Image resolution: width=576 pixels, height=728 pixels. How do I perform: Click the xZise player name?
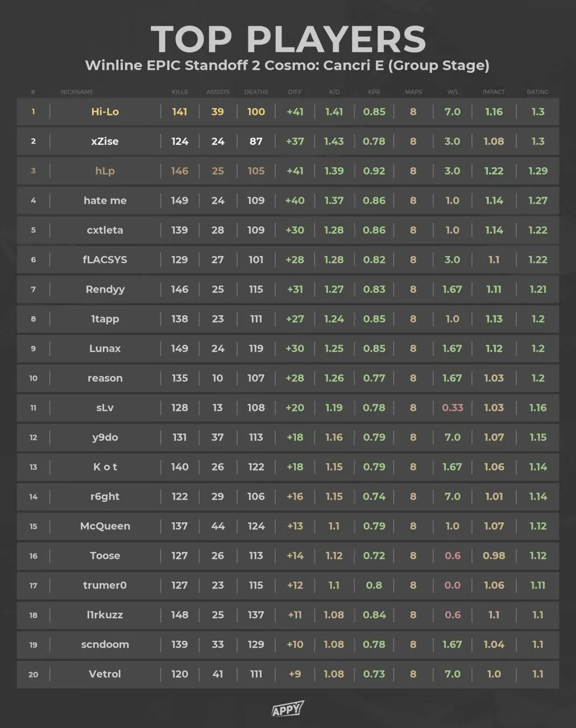[105, 141]
